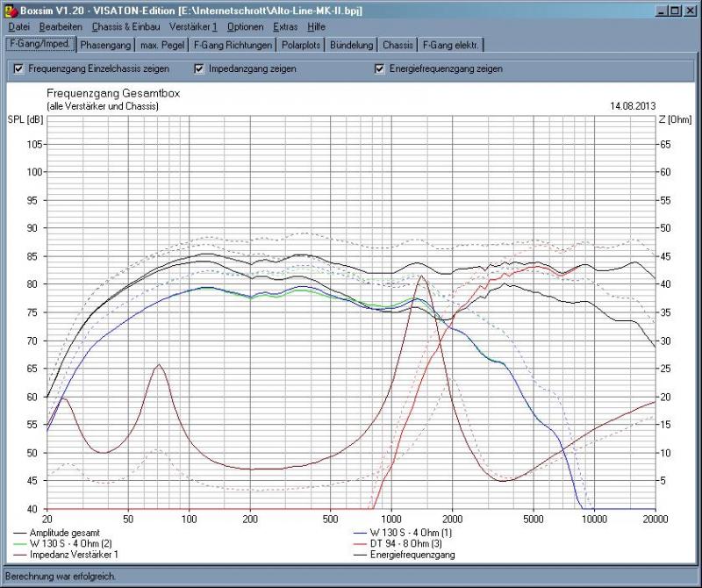Select the 'F-Gang elektr.' tab
This screenshot has width=702, height=588.
450,45
